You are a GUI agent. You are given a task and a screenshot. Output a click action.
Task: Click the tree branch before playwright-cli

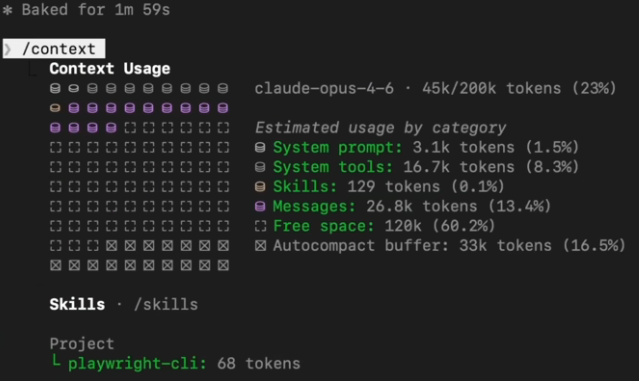click(x=55, y=361)
